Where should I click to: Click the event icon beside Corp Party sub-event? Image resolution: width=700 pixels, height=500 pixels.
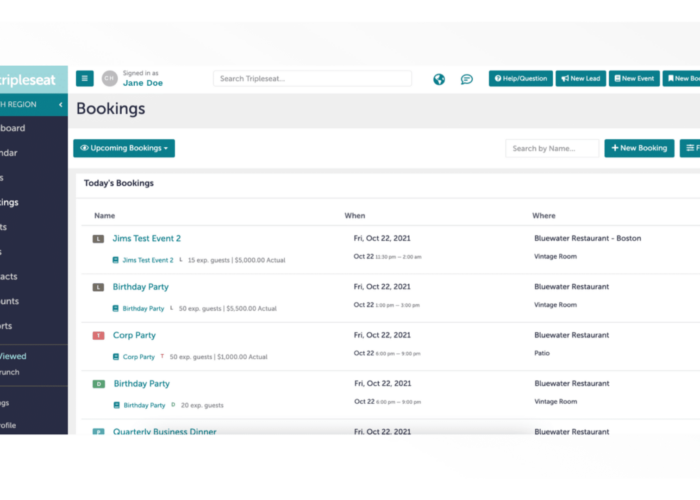coord(116,357)
